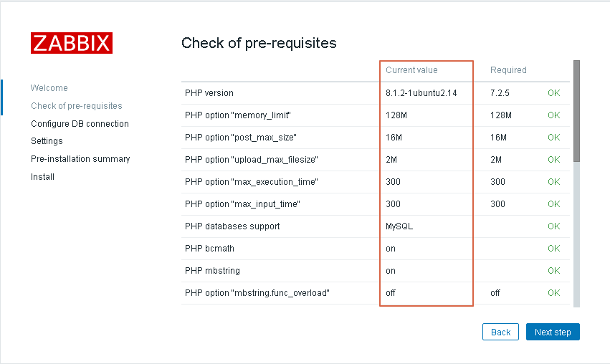Image resolution: width=610 pixels, height=364 pixels.
Task: Open the Welcome step in sidebar
Action: (x=49, y=88)
